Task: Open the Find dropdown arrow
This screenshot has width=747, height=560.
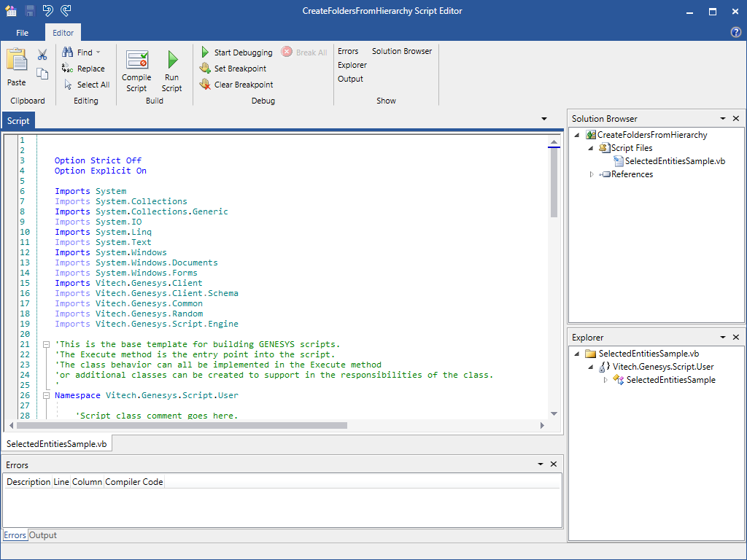Action: (x=98, y=52)
